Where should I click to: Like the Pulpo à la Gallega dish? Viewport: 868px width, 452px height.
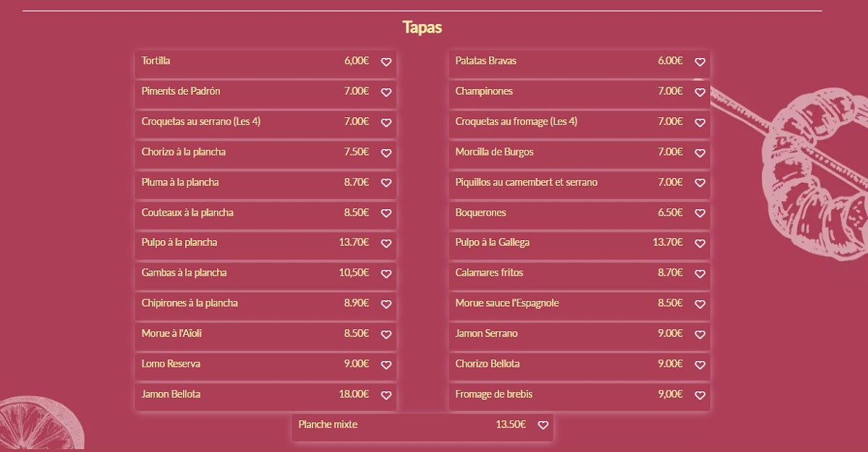[x=700, y=244]
